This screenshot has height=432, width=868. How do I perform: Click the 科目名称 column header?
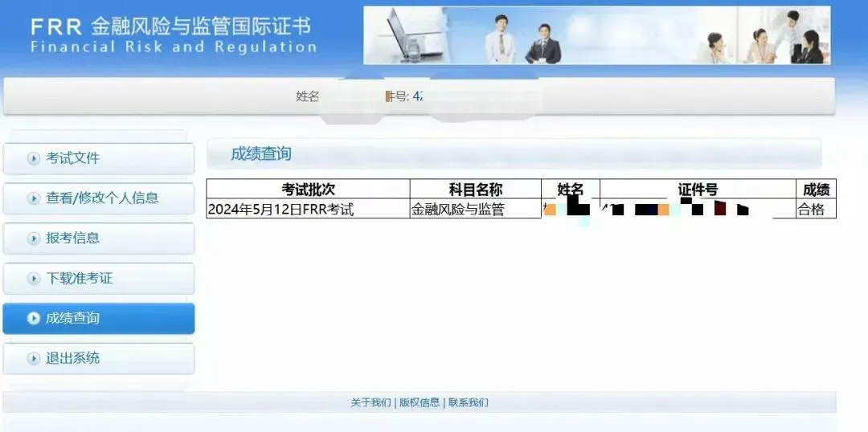[x=475, y=190]
